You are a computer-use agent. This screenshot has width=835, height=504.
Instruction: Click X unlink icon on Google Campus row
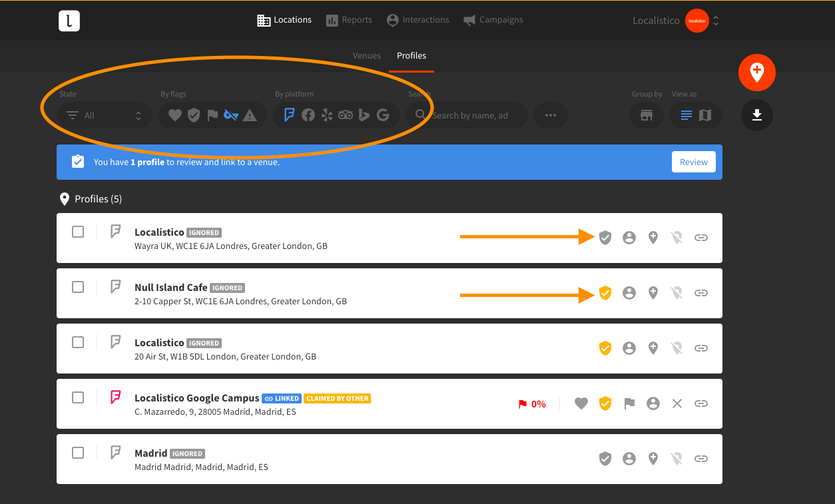[677, 403]
